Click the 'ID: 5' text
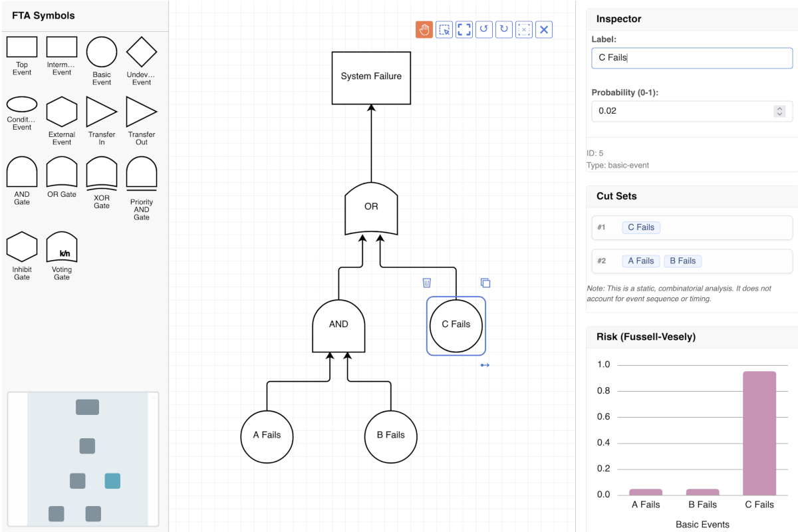Image resolution: width=798 pixels, height=532 pixels. (x=595, y=153)
